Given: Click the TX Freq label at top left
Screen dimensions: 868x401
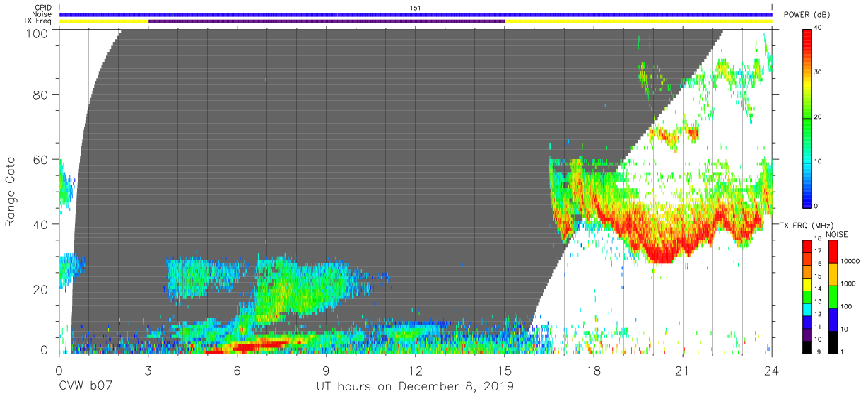Looking at the screenshot, I should (x=38, y=21).
